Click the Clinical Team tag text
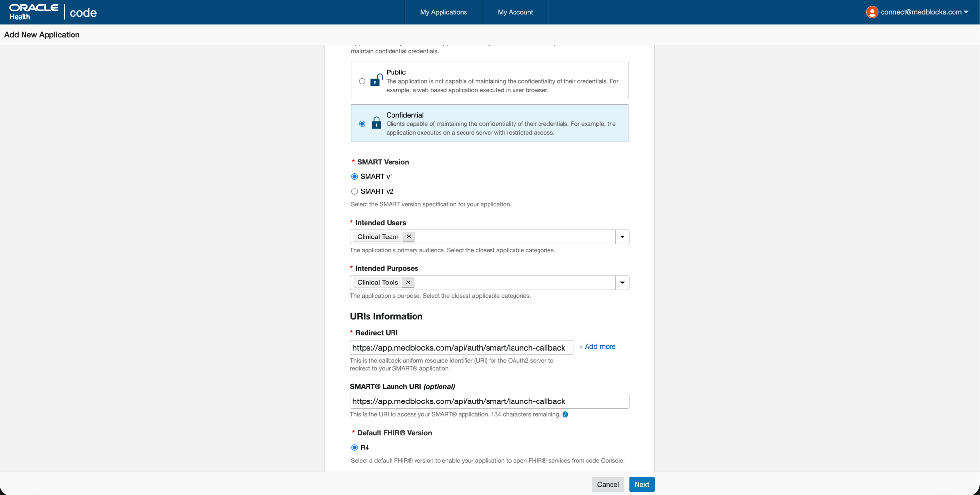The height and width of the screenshot is (495, 980). coord(378,237)
